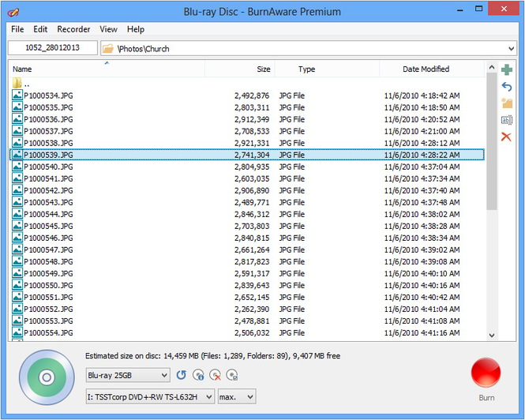Click the verify disc options icon
This screenshot has height=420, width=525.
(x=231, y=375)
